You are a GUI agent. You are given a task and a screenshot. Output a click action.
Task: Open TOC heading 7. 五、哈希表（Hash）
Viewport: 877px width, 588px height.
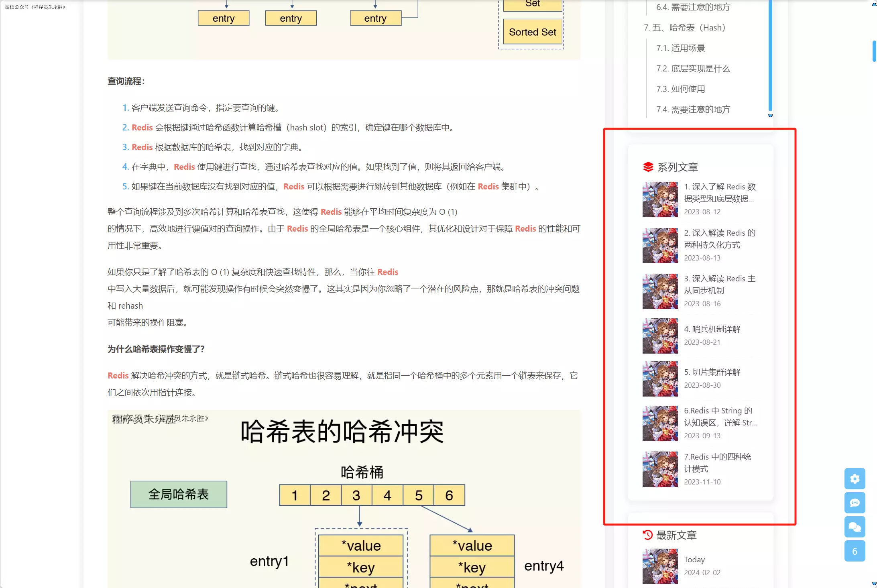684,28
